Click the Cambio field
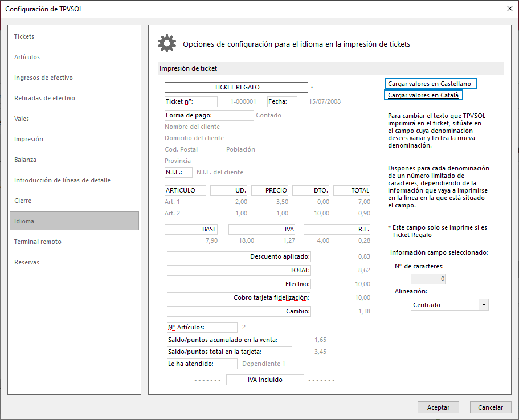This screenshot has width=519, height=420. point(239,311)
